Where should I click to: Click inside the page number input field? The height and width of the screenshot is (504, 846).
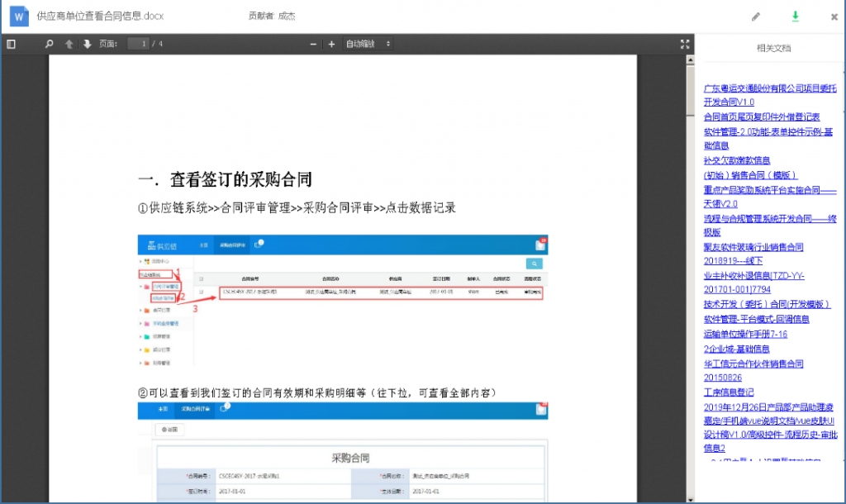coord(138,44)
